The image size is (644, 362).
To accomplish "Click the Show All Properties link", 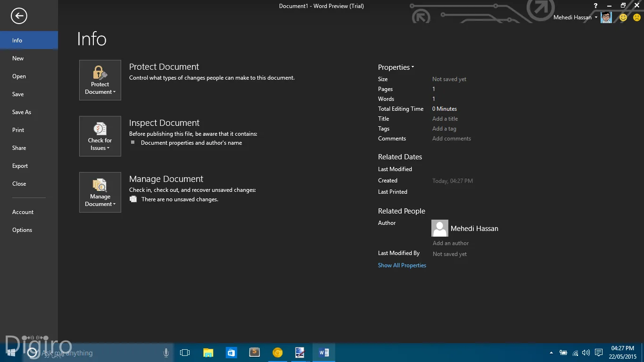I will [x=402, y=265].
